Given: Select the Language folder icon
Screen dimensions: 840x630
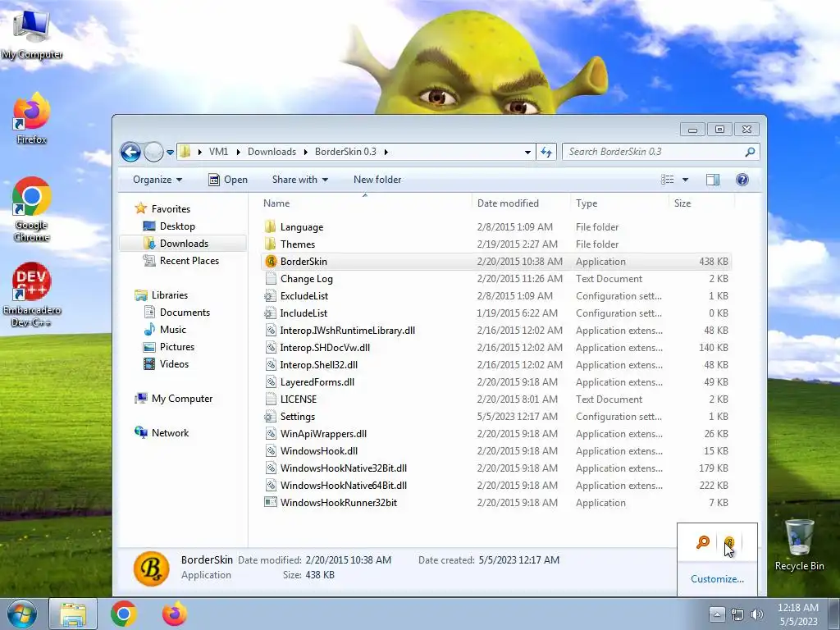Looking at the screenshot, I should [x=271, y=226].
